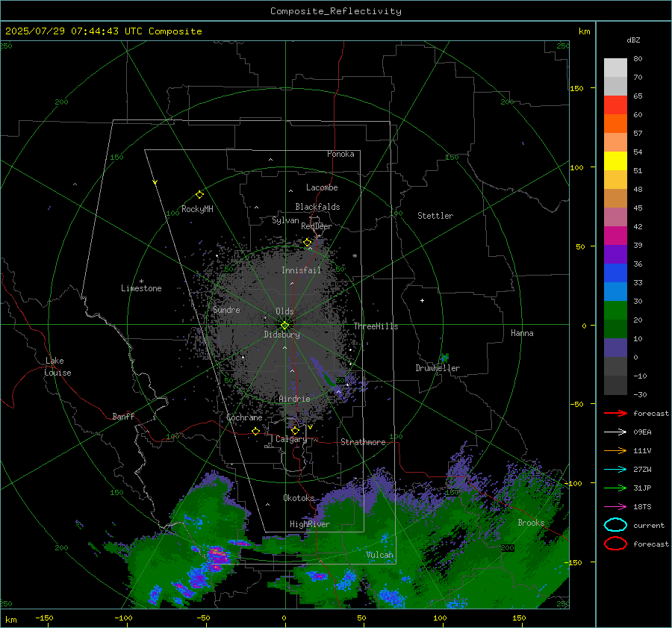Select the yellow diamond marker above Calgary

pyautogui.click(x=295, y=430)
